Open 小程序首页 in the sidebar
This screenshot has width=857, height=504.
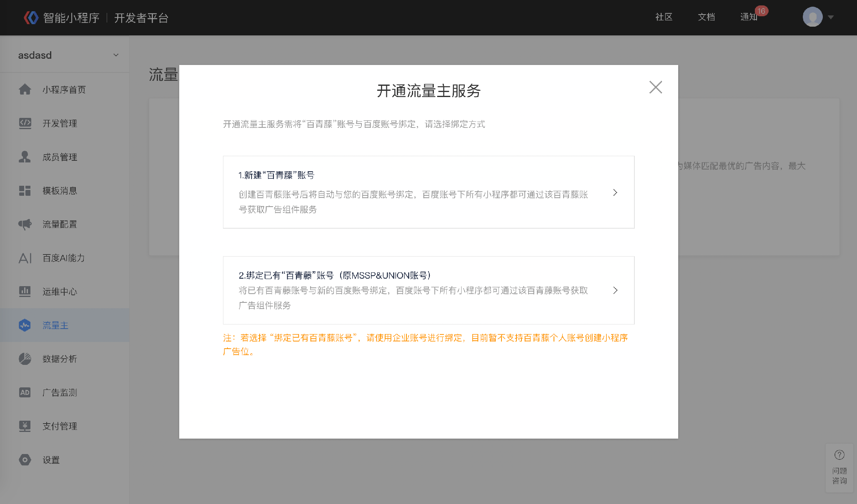65,90
